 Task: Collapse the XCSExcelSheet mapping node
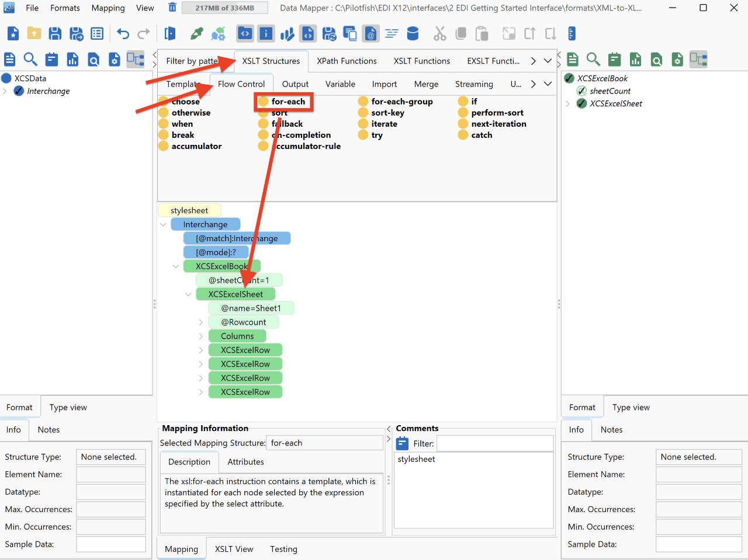pyautogui.click(x=188, y=294)
